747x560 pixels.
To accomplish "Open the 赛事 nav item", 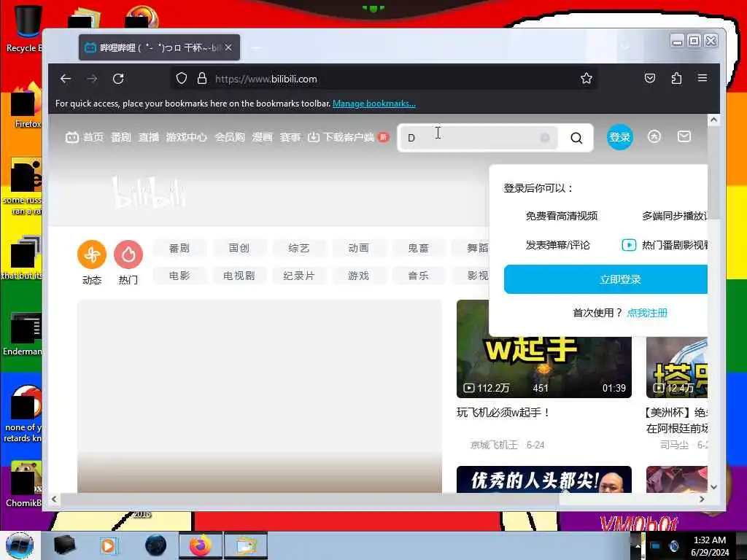I will pos(290,138).
